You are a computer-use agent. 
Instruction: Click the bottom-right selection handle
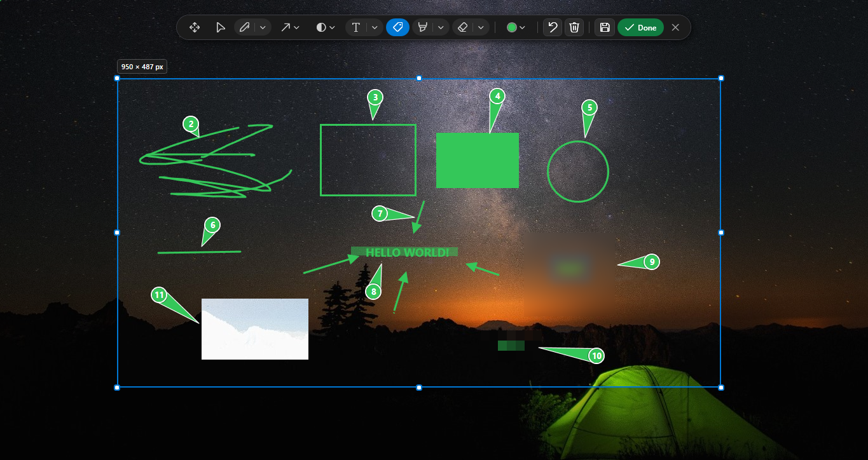pyautogui.click(x=721, y=387)
